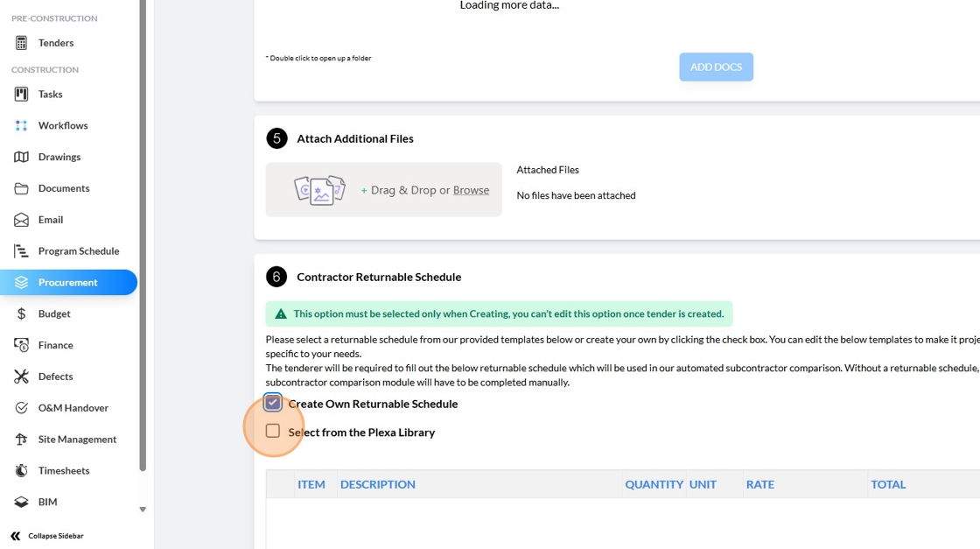Click the Defects tools icon

click(x=22, y=377)
